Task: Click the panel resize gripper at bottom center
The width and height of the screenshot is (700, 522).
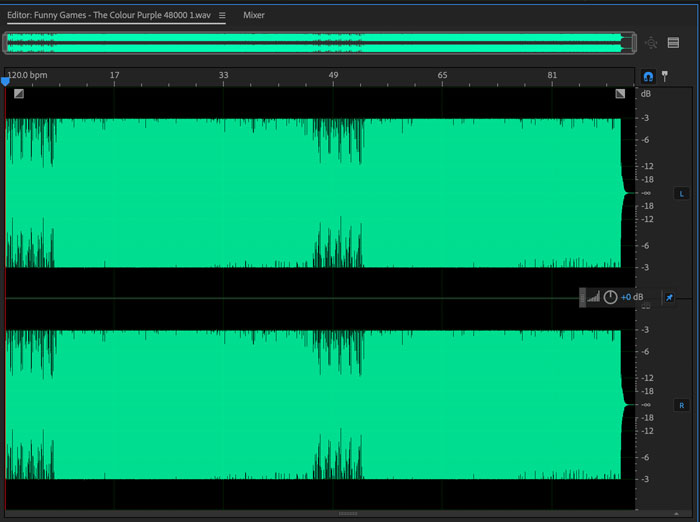Action: (x=348, y=514)
